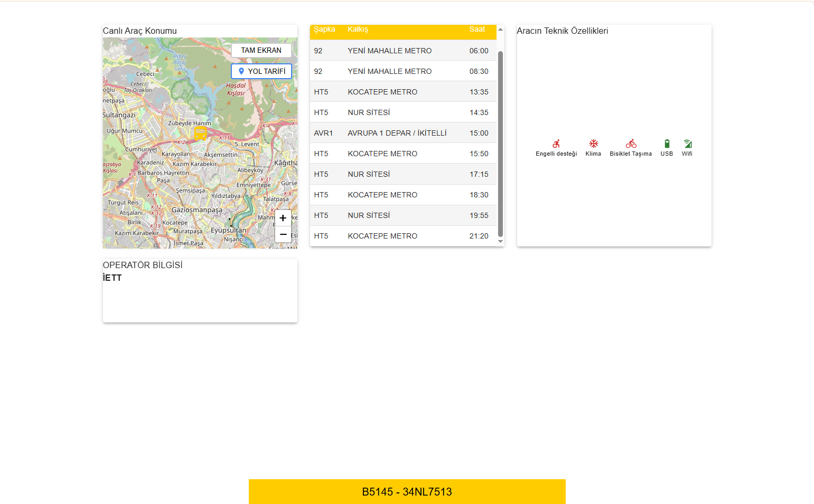Click the wheelchair accessibility icon
The height and width of the screenshot is (504, 814).
coord(556,144)
